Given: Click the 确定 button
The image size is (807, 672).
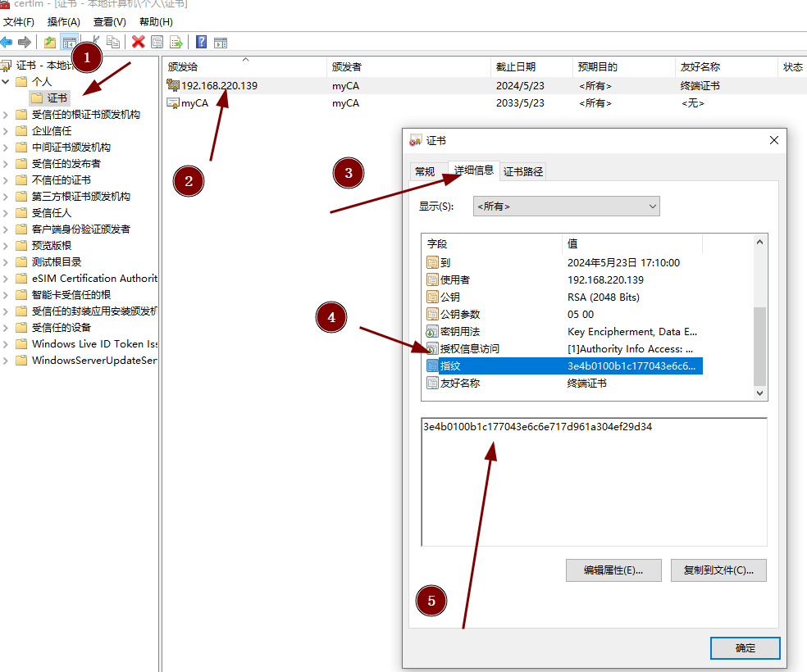Looking at the screenshot, I should [745, 648].
